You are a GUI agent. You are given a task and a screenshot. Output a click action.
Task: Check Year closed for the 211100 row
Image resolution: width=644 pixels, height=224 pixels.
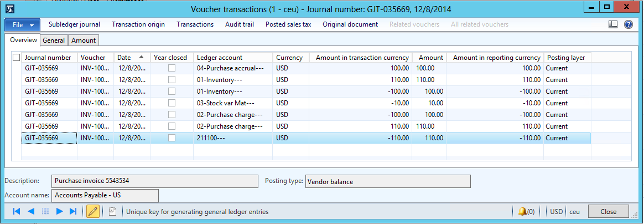coord(172,138)
